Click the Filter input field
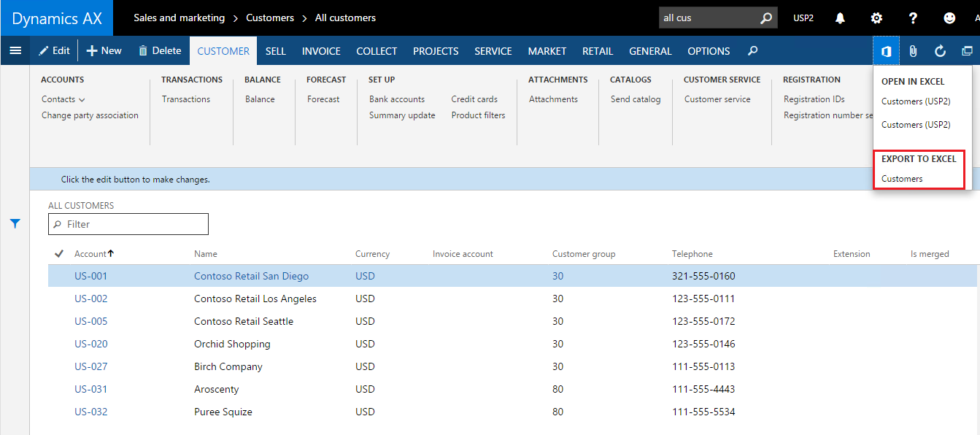This screenshot has width=980, height=435. point(128,224)
